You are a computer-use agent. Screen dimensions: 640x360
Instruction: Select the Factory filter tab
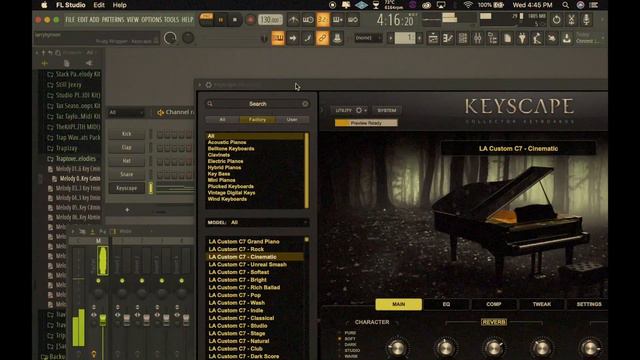coord(257,120)
